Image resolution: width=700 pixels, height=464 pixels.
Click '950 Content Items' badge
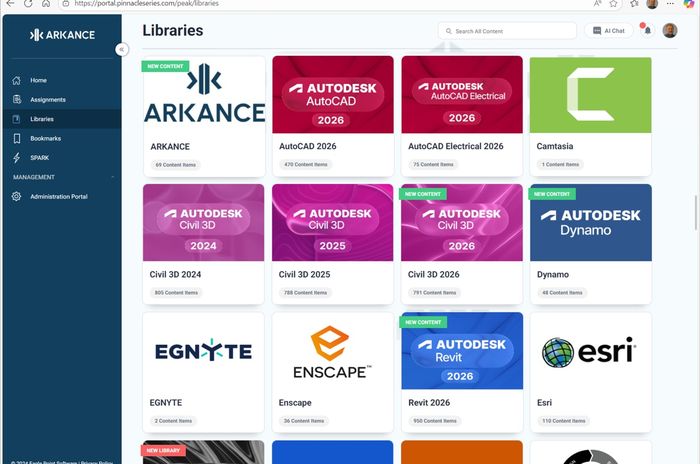(435, 421)
